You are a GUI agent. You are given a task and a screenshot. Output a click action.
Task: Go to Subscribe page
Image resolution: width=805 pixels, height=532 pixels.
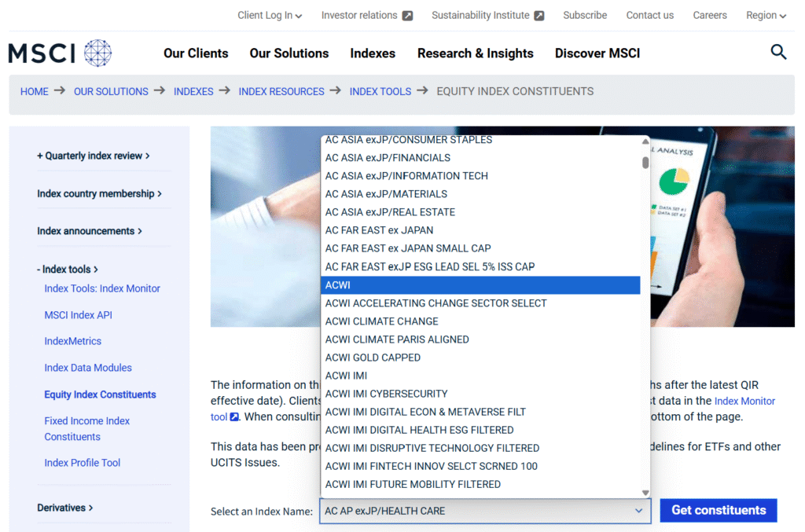pyautogui.click(x=585, y=16)
